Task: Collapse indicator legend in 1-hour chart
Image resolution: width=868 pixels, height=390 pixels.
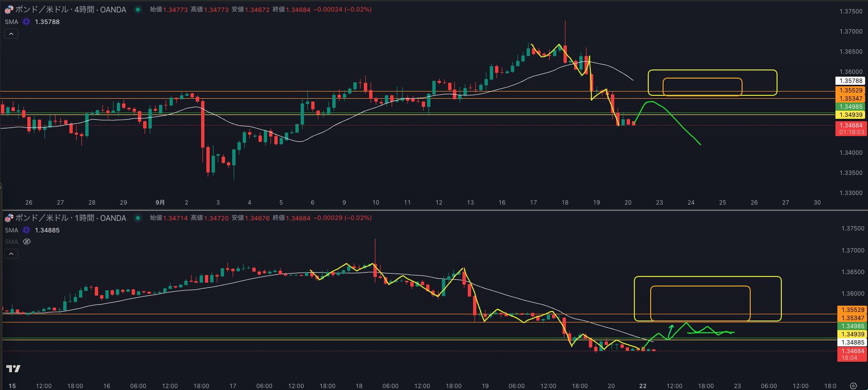Action: point(11,253)
